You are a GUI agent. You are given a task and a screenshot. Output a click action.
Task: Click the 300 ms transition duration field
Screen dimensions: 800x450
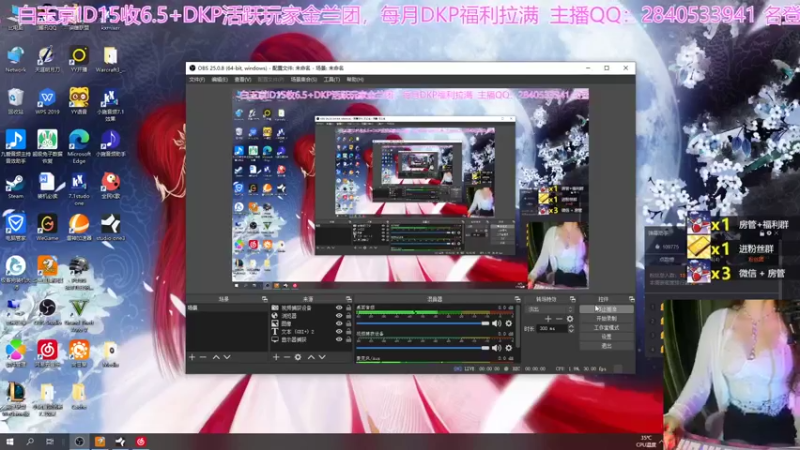coord(552,329)
